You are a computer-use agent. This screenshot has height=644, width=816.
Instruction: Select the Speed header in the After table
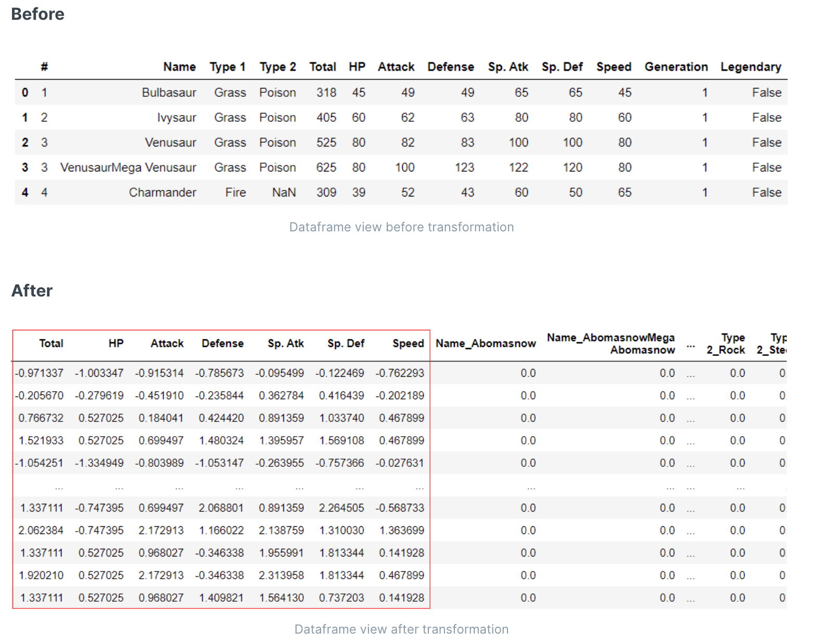pos(408,343)
